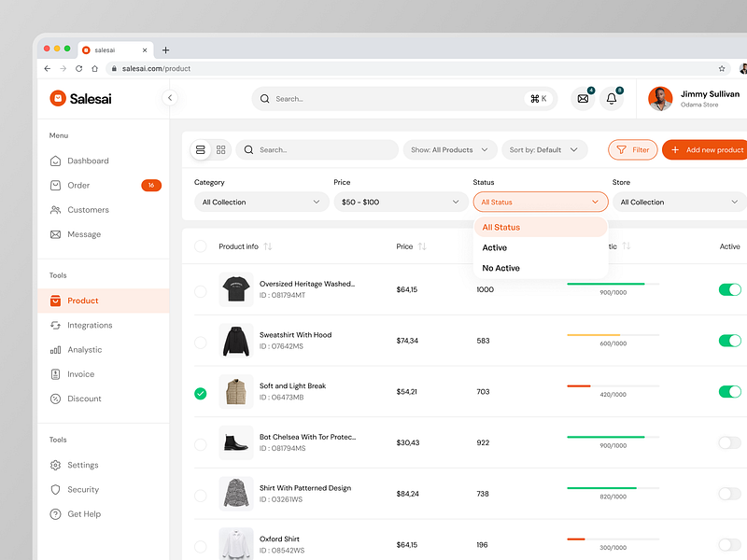Click the top global search field

pyautogui.click(x=404, y=99)
